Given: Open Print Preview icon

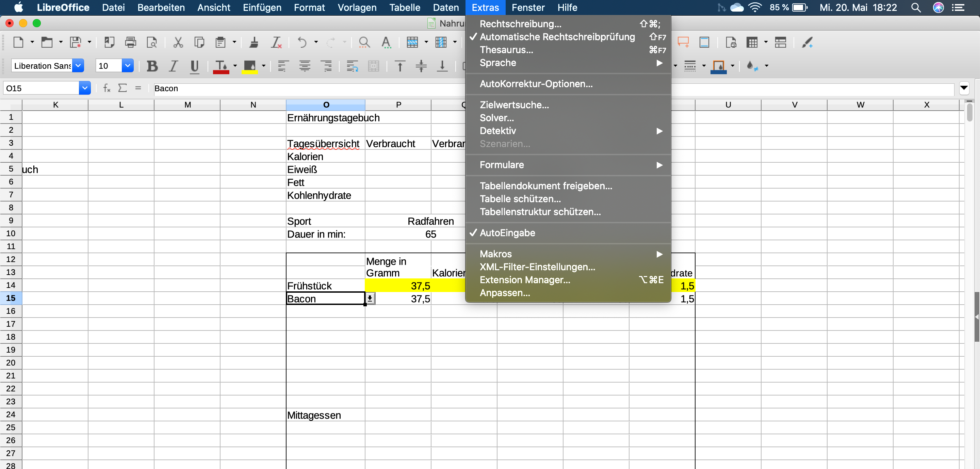Looking at the screenshot, I should point(152,42).
